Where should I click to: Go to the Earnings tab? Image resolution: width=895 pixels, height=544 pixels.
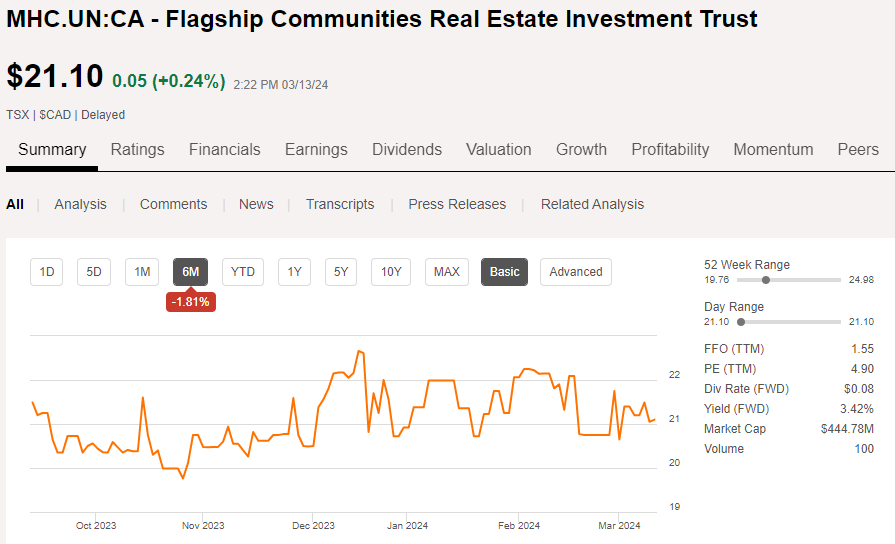point(316,150)
